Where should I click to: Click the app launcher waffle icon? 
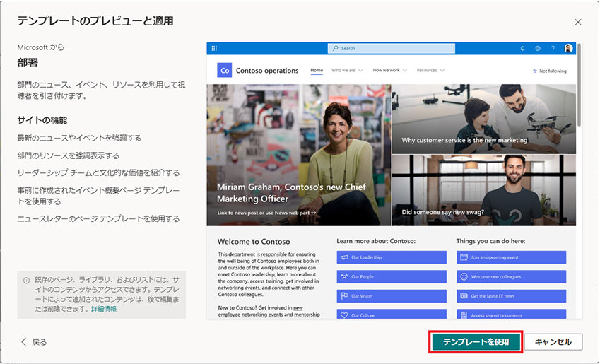(x=214, y=48)
